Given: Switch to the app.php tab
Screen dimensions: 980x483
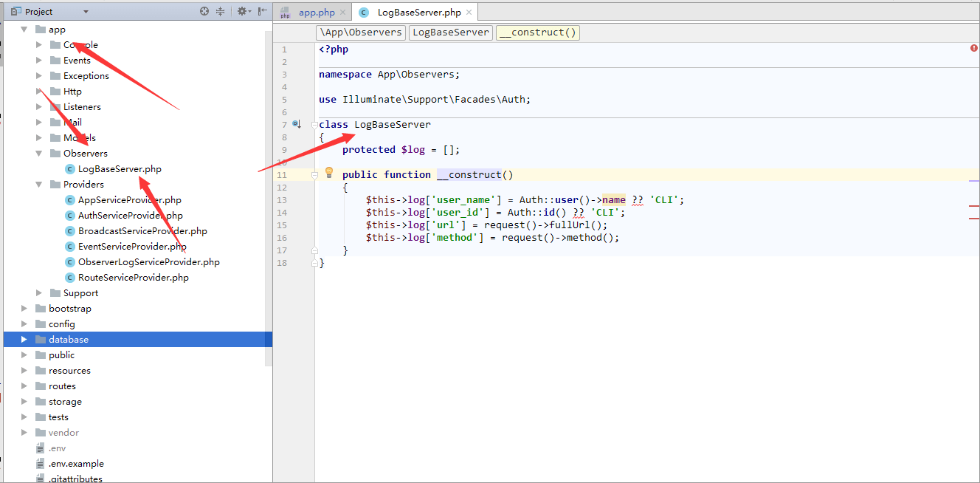Looking at the screenshot, I should 317,13.
